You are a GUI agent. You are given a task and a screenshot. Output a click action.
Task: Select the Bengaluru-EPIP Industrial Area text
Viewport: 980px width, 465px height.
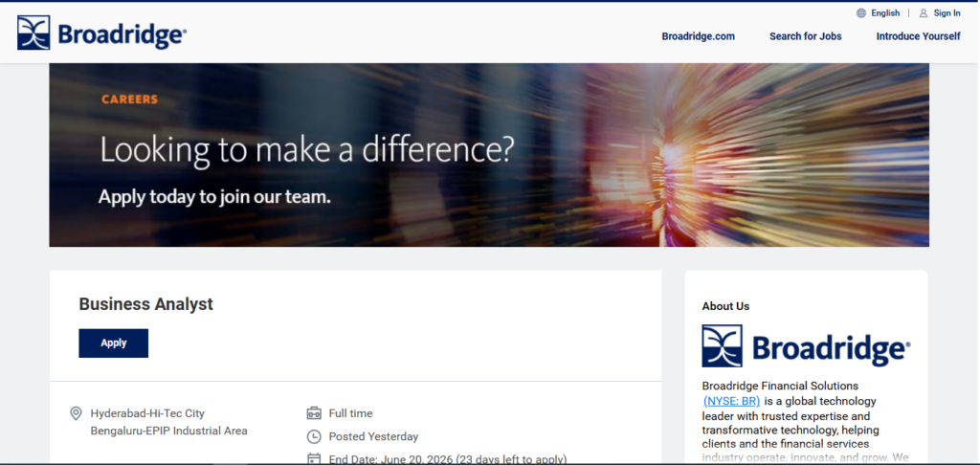[x=168, y=431]
